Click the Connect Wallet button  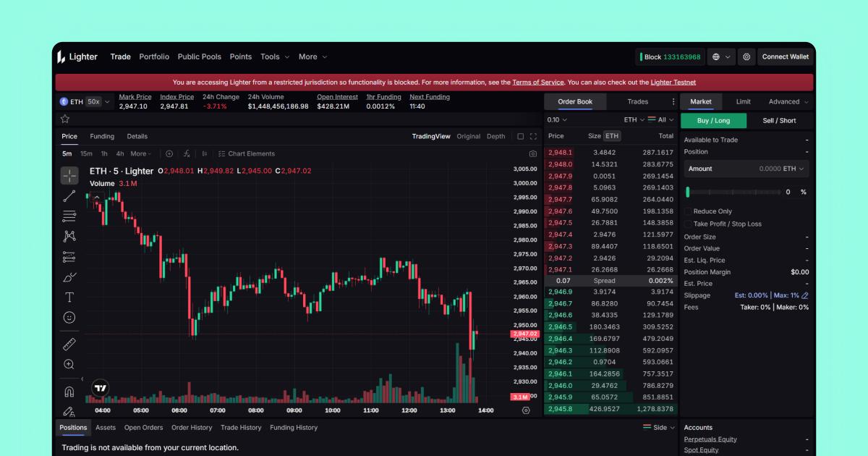pos(786,56)
